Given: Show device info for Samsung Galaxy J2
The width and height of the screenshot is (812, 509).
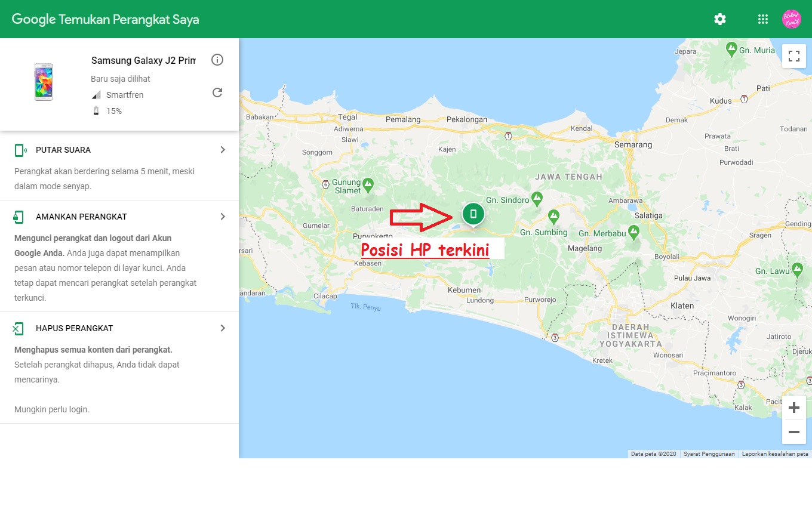Looking at the screenshot, I should [x=217, y=60].
